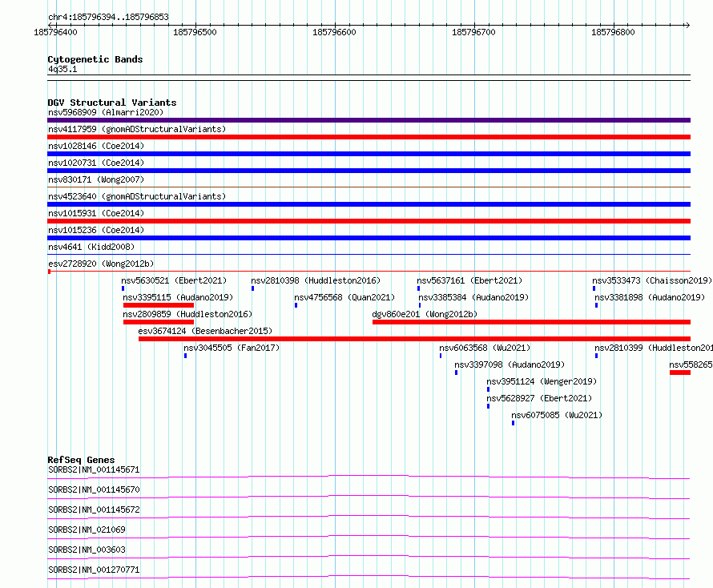
Task: Open SORBS2|NM_001145671 gene label
Action: coord(94,469)
